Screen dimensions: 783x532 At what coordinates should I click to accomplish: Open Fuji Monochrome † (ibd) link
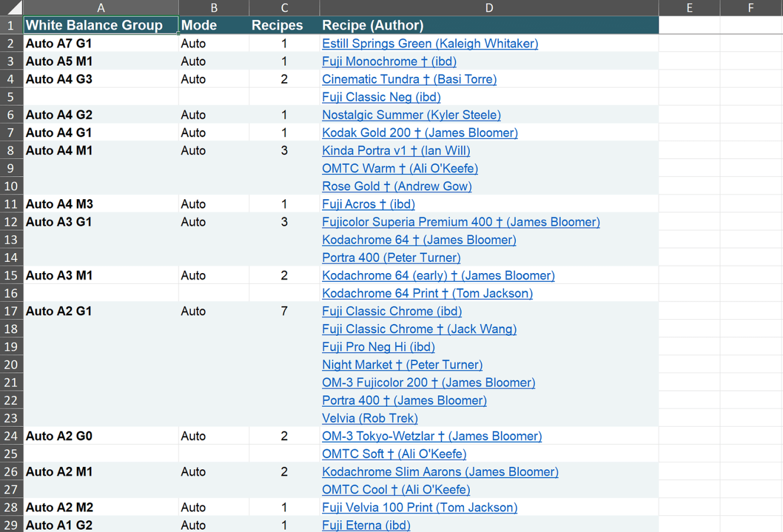tap(389, 61)
